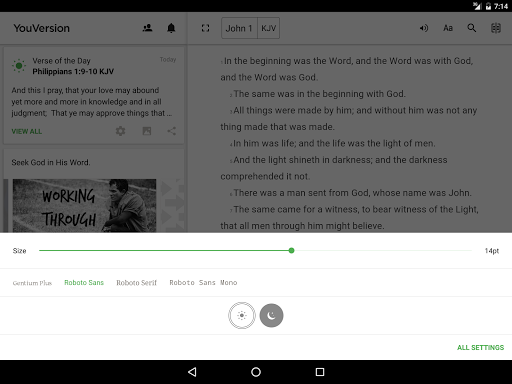512x384 pixels.
Task: Open ALL SETTINGS link
Action: click(480, 347)
